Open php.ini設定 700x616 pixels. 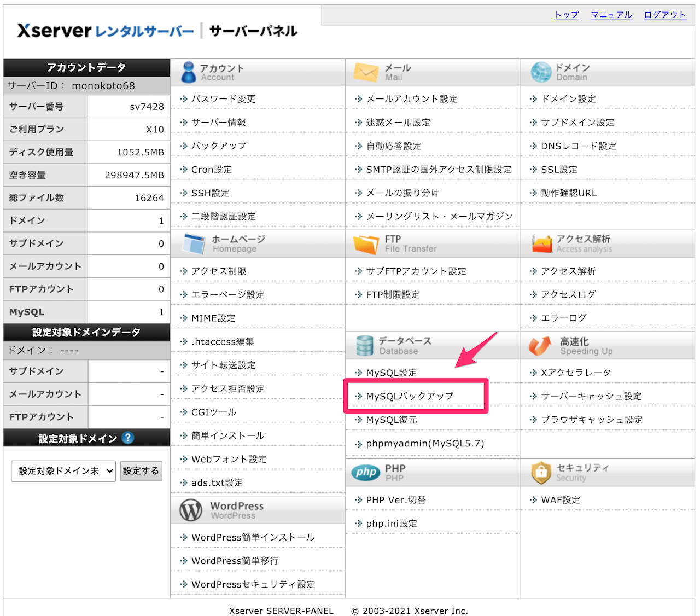[392, 524]
